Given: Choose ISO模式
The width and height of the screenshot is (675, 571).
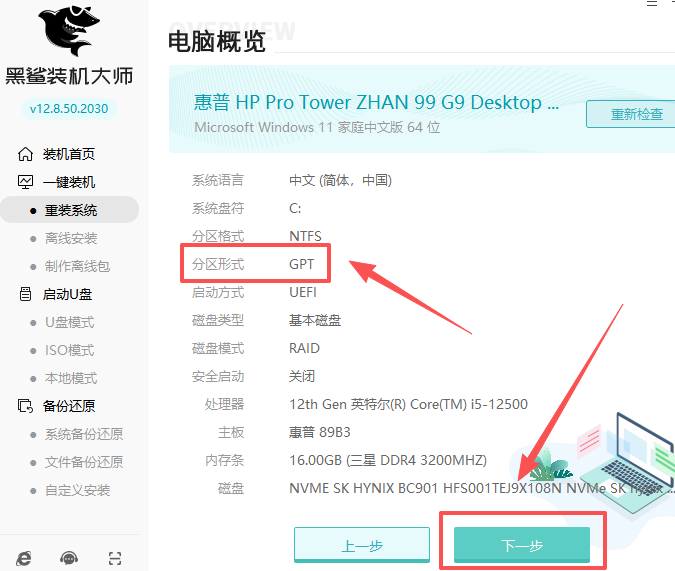Looking at the screenshot, I should click(x=70, y=350).
